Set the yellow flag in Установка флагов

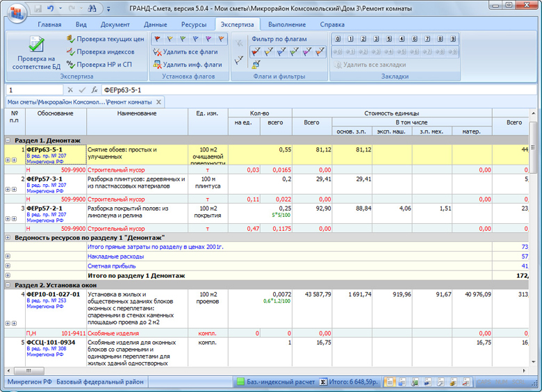click(170, 39)
